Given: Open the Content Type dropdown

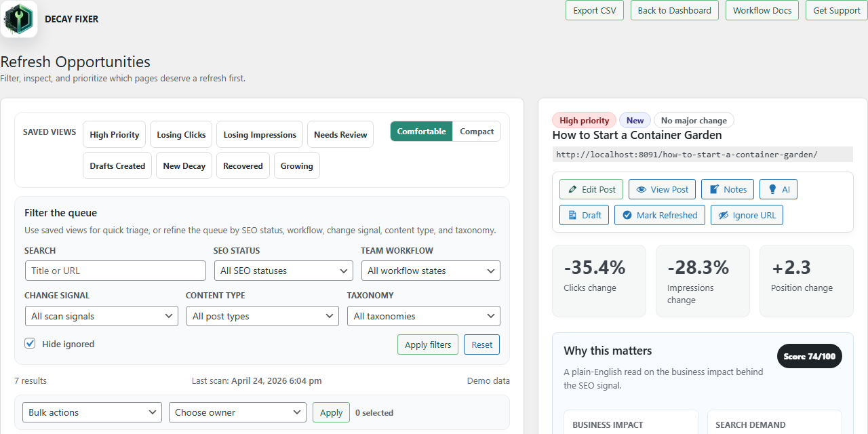Looking at the screenshot, I should point(262,316).
